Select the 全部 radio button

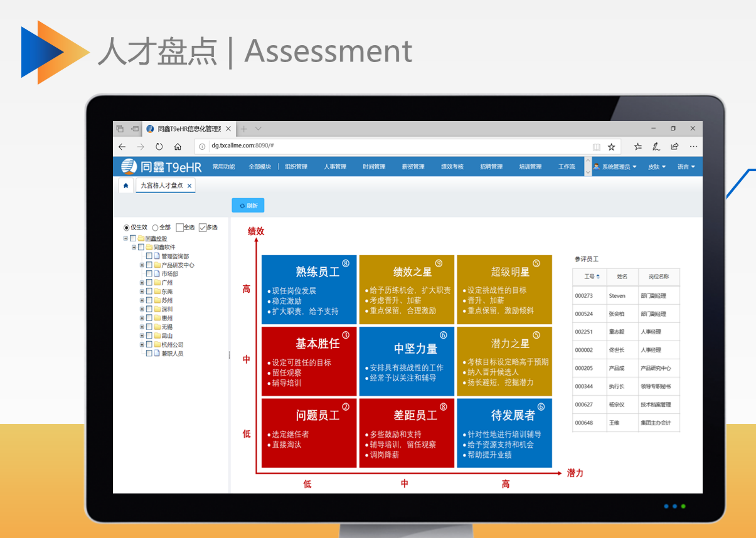pyautogui.click(x=155, y=228)
